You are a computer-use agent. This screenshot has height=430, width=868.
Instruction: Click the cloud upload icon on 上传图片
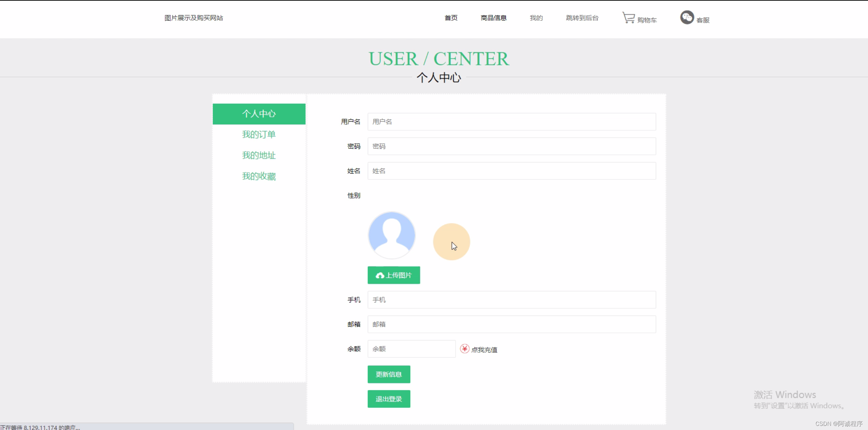pyautogui.click(x=380, y=275)
